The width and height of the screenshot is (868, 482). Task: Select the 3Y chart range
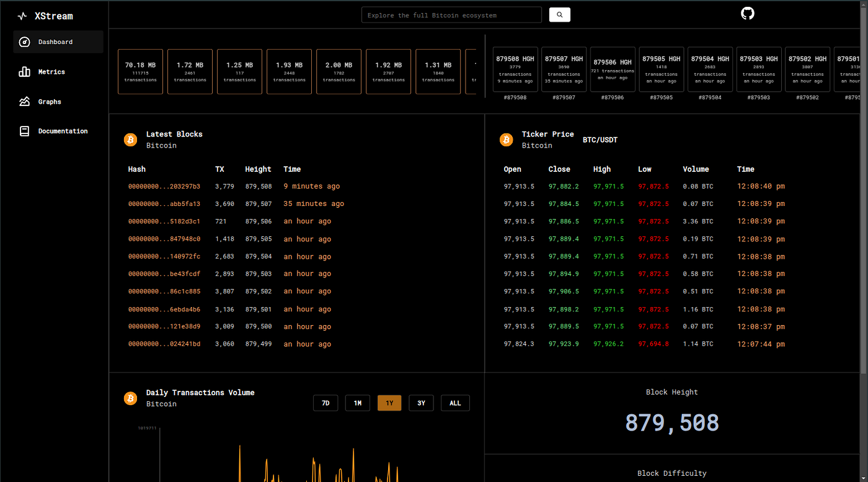(421, 403)
